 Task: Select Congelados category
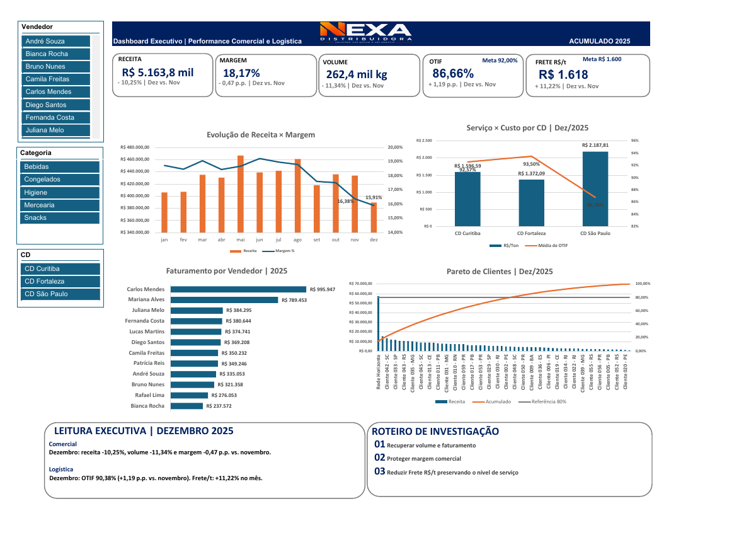(60, 180)
